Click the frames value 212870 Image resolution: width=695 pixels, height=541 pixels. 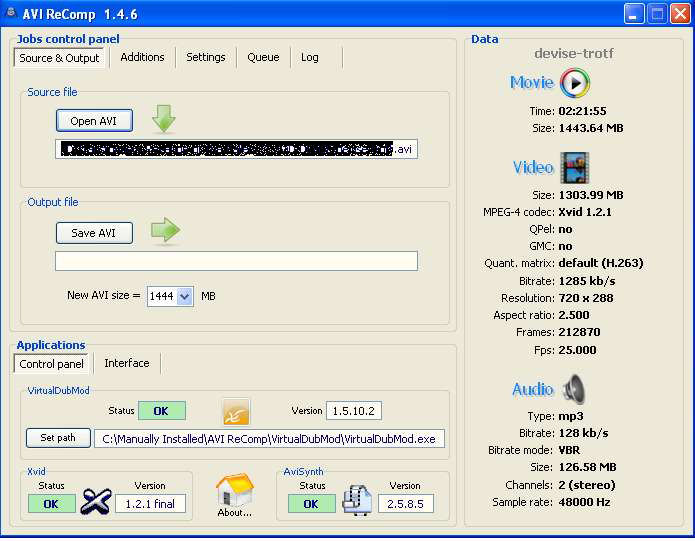click(579, 332)
